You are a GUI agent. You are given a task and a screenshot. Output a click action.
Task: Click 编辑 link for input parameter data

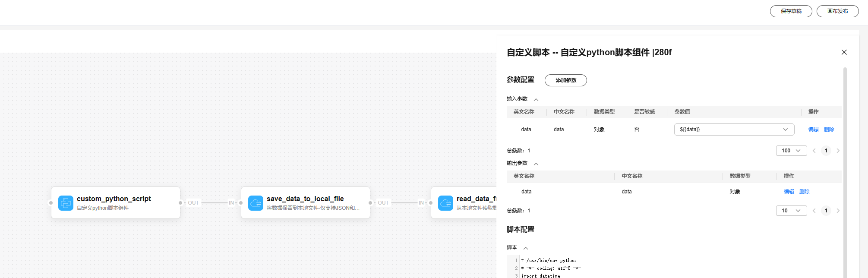click(813, 130)
